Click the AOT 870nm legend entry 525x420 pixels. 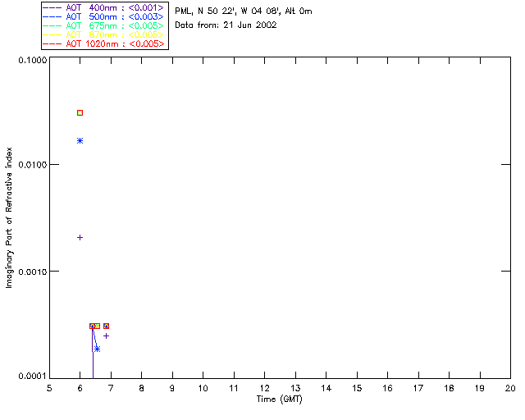click(x=103, y=34)
